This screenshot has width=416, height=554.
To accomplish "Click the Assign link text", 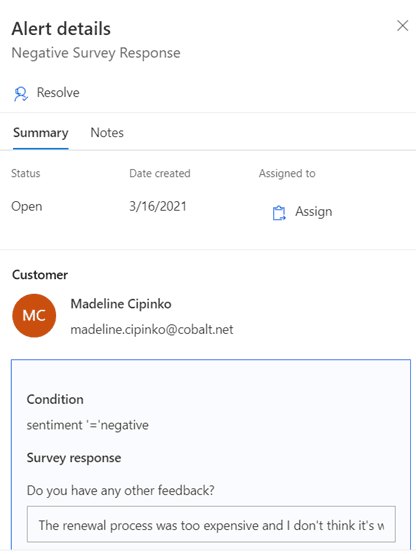I will pyautogui.click(x=314, y=212).
